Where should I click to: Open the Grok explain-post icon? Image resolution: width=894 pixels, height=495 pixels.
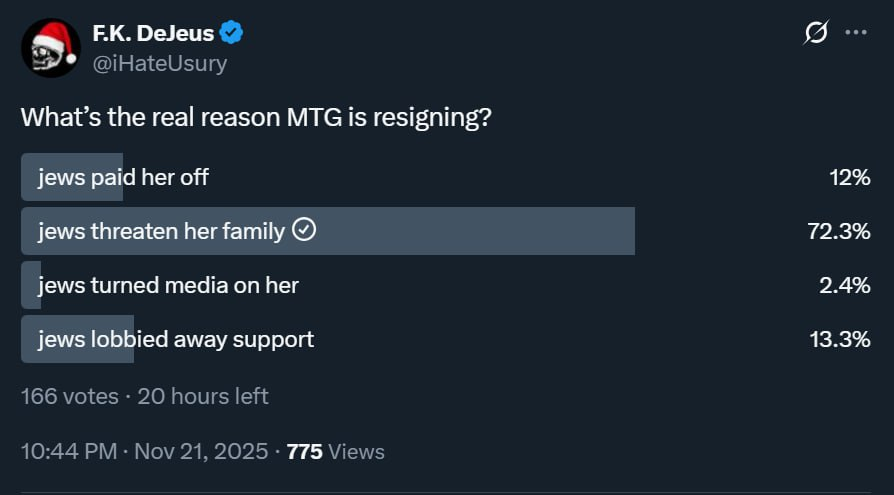tap(816, 33)
